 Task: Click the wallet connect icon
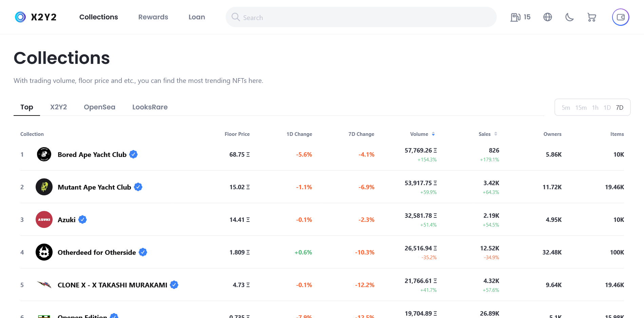pyautogui.click(x=621, y=17)
